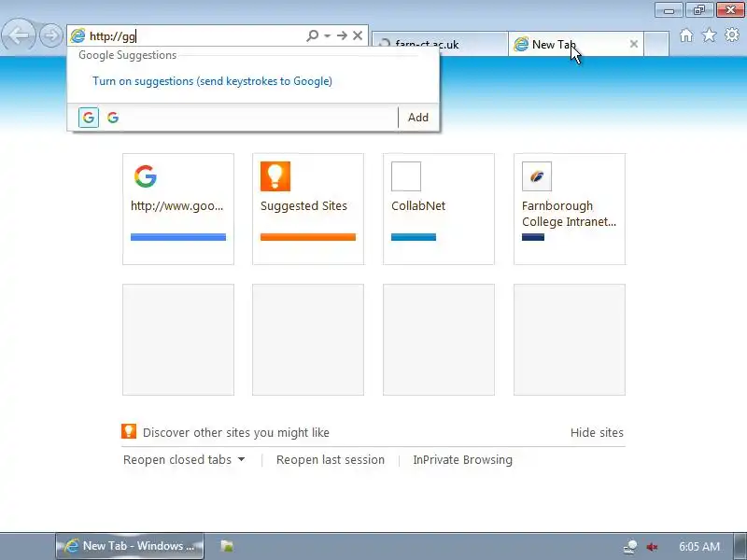Click the Internet Explorer icon in address bar

(x=78, y=35)
